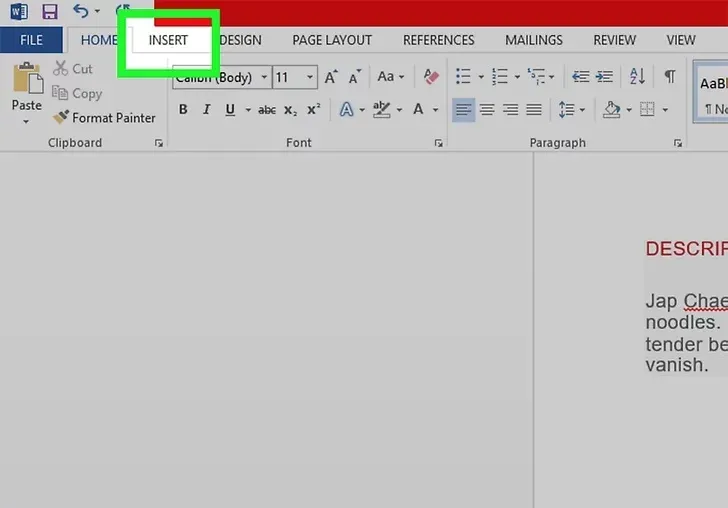Expand the Paste options arrow
The width and height of the screenshot is (728, 508).
coord(26,122)
